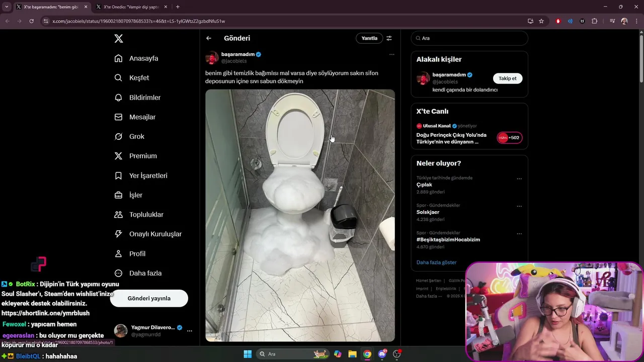Click the Yanıtla reply button

tap(369, 38)
